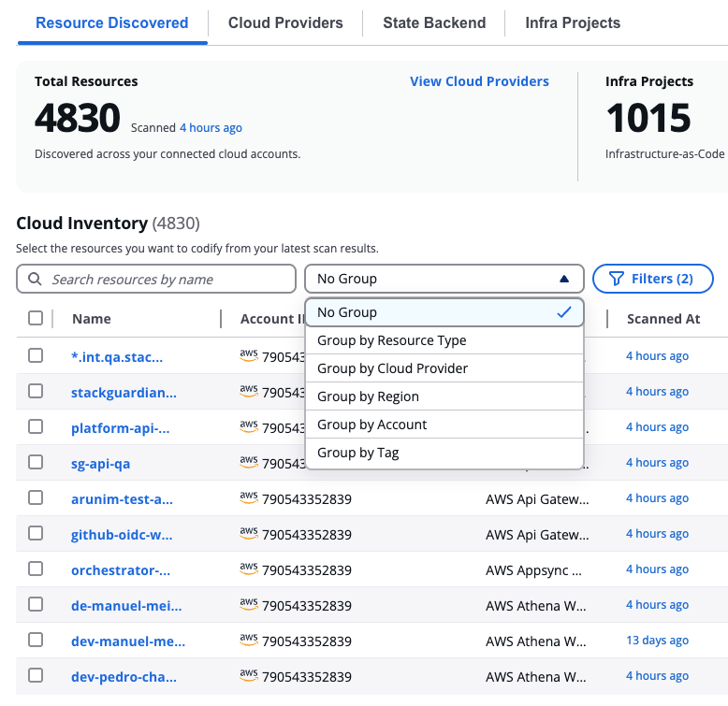Open the View Cloud Providers link
This screenshot has width=728, height=706.
(x=479, y=81)
